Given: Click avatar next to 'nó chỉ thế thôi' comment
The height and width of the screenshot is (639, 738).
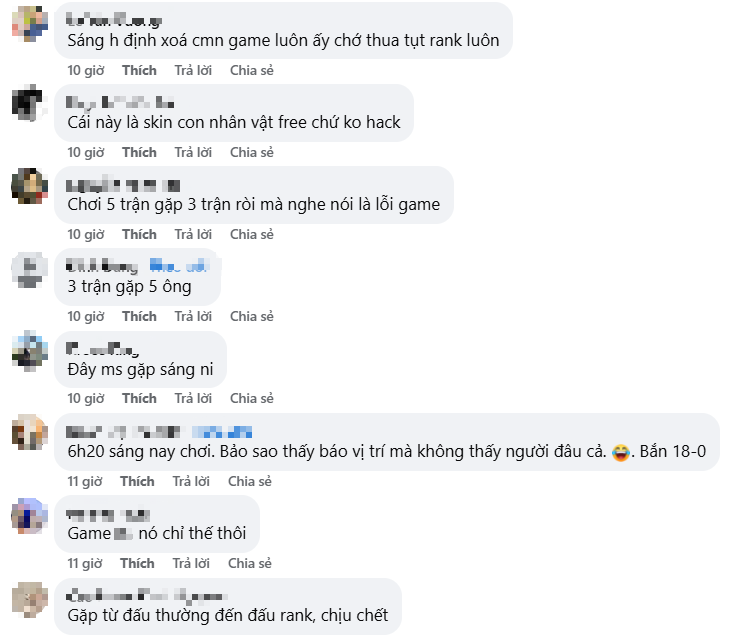Looking at the screenshot, I should click(30, 516).
